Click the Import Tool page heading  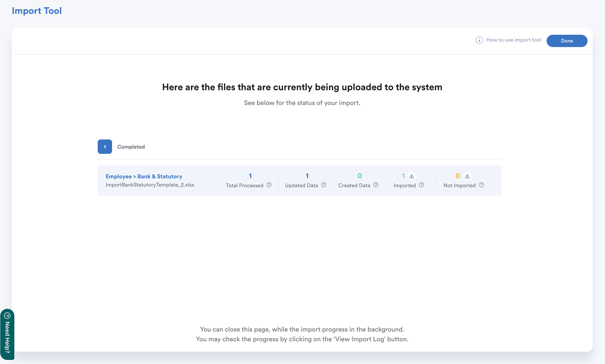(x=37, y=11)
